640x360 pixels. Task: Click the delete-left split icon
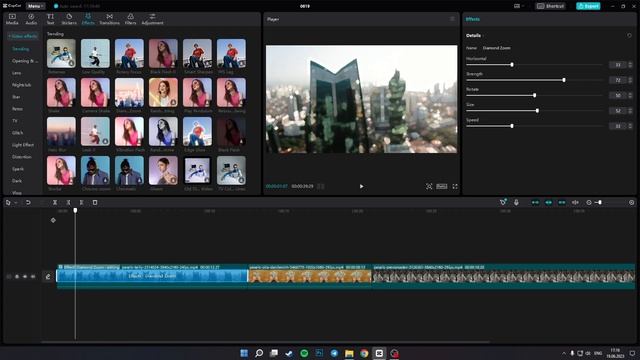(x=68, y=202)
